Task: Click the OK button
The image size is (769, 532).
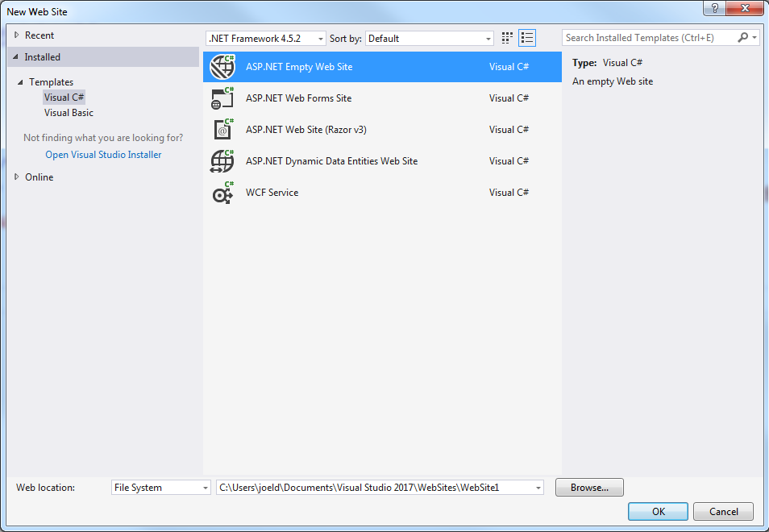Action: click(658, 511)
